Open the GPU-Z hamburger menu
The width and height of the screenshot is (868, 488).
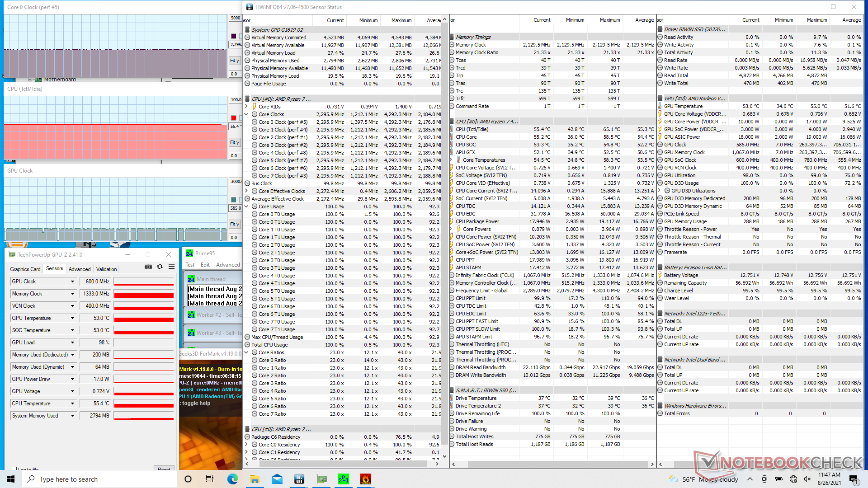(x=172, y=267)
